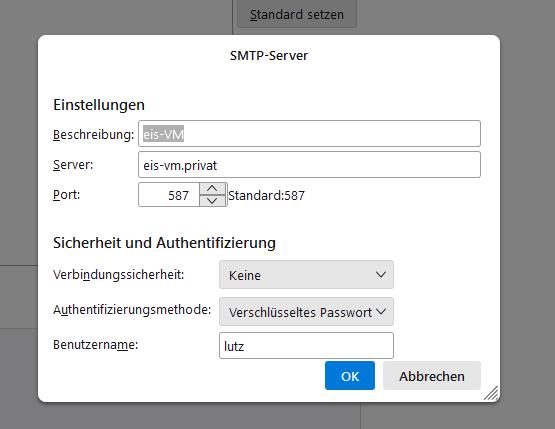555x429 pixels.
Task: Click chevron arrow beside Verschlüsseltes Passwort
Action: pyautogui.click(x=381, y=312)
